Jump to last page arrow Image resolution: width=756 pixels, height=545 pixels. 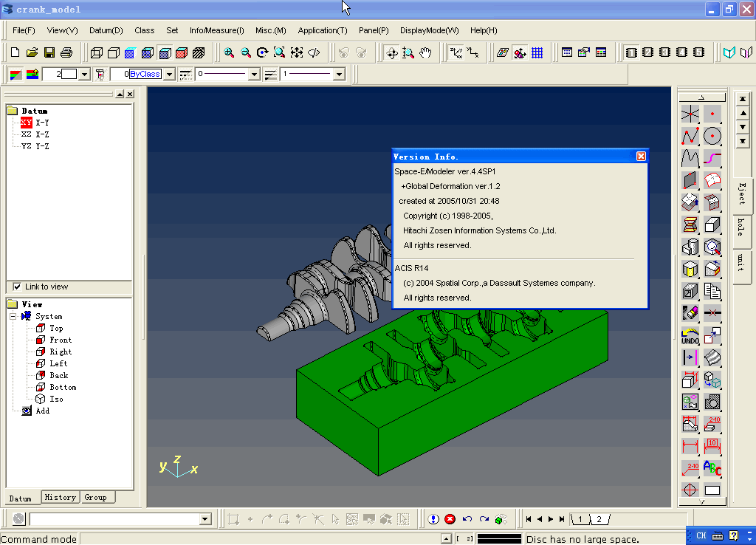coord(562,519)
